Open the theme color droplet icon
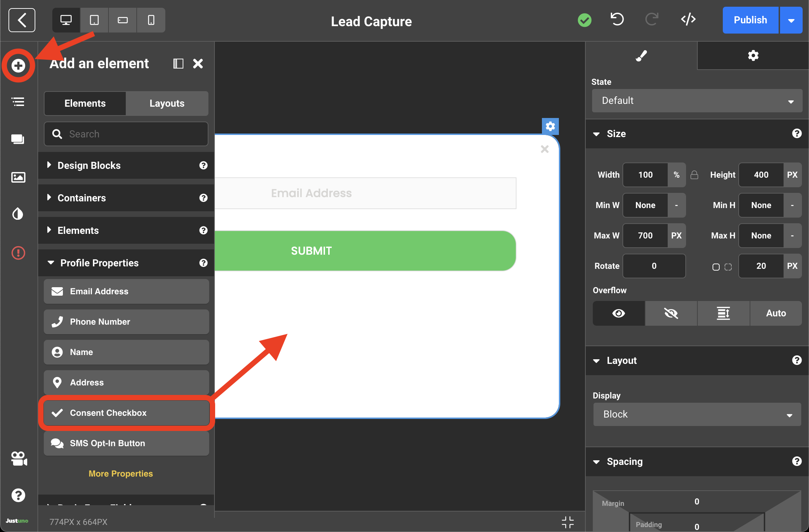The height and width of the screenshot is (532, 809). [x=18, y=214]
